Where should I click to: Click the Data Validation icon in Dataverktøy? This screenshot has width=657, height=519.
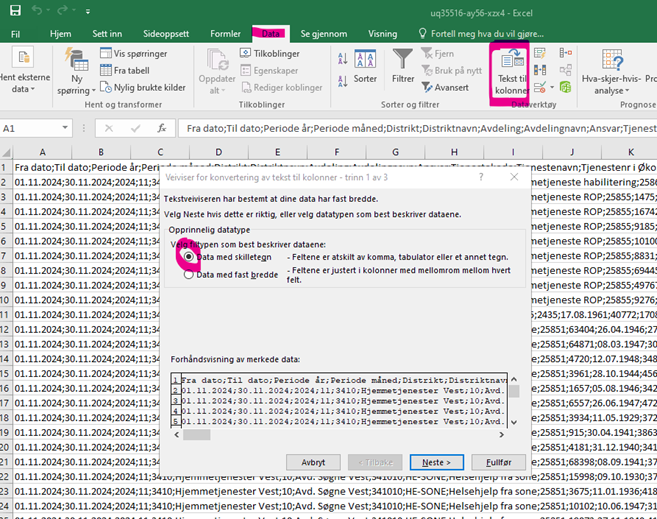(x=540, y=87)
